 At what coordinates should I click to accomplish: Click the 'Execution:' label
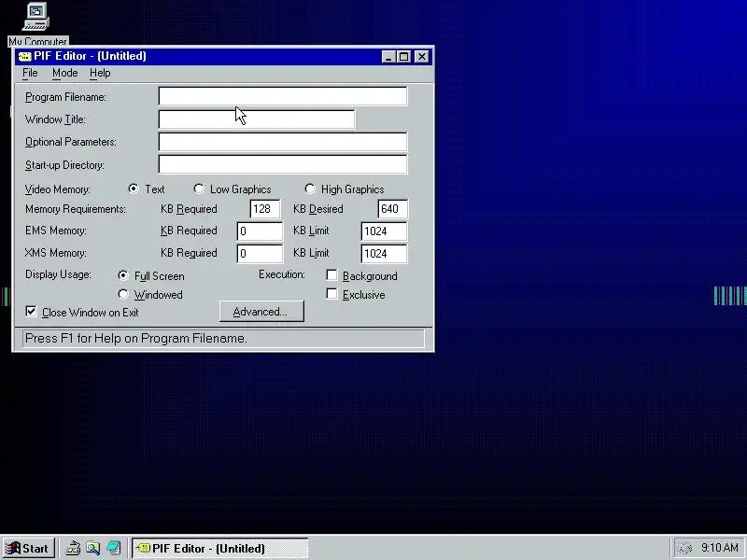coord(282,274)
